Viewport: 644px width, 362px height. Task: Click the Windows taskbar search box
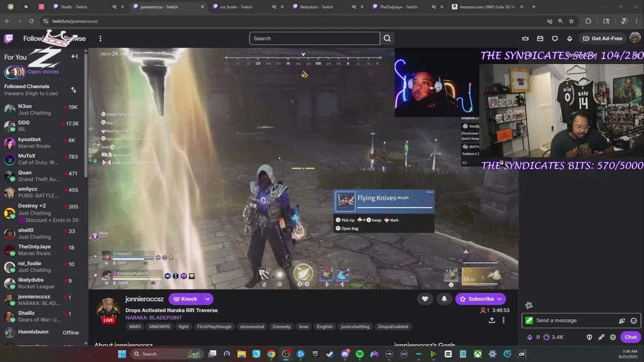click(x=167, y=354)
